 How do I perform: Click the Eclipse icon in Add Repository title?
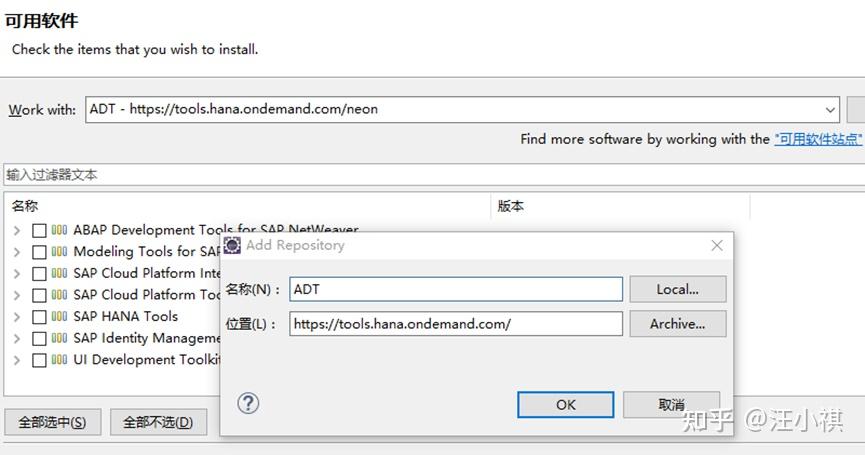[x=232, y=245]
